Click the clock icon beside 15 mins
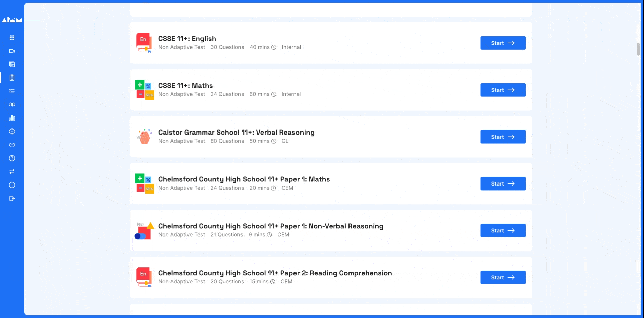644x318 pixels. [x=273, y=282]
